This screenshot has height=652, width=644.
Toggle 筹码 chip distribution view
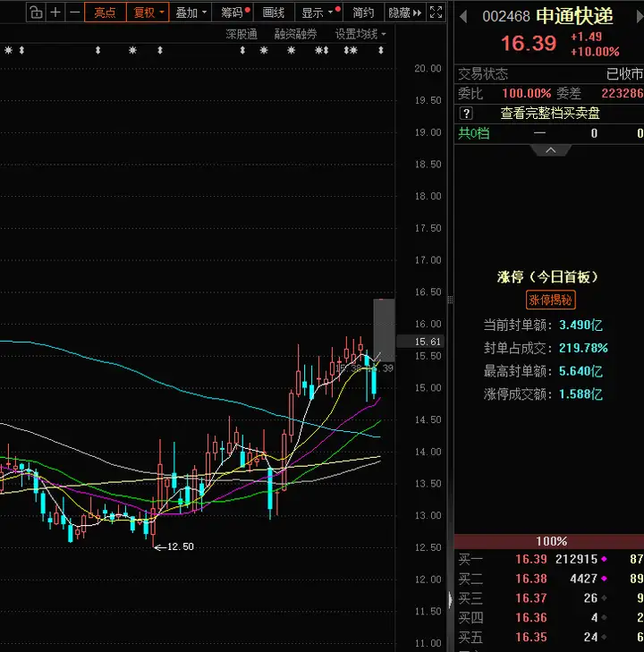point(233,13)
